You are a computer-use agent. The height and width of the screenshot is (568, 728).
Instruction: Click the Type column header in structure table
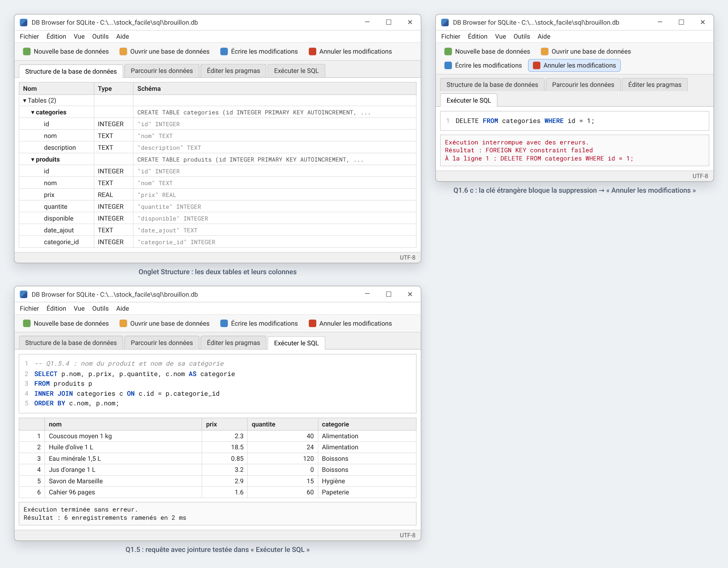(114, 89)
